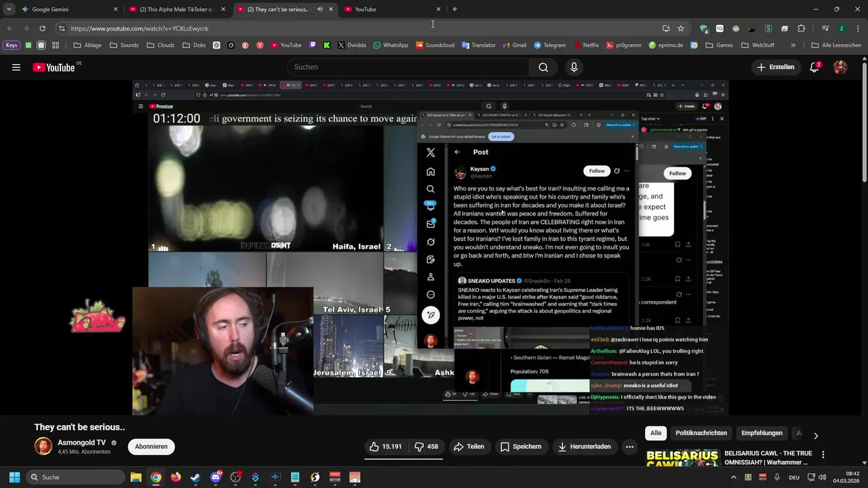Image resolution: width=868 pixels, height=488 pixels.
Task: Open the Translator bookmark
Action: point(478,45)
